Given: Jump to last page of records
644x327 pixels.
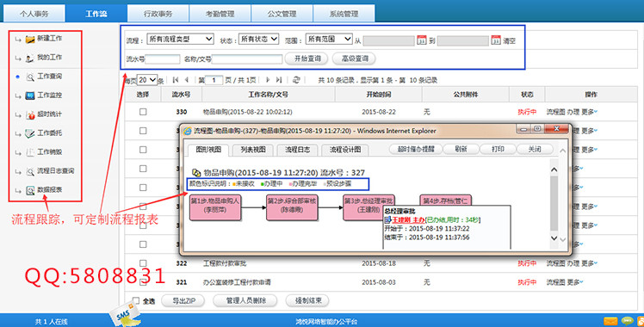Looking at the screenshot, I should pos(279,80).
